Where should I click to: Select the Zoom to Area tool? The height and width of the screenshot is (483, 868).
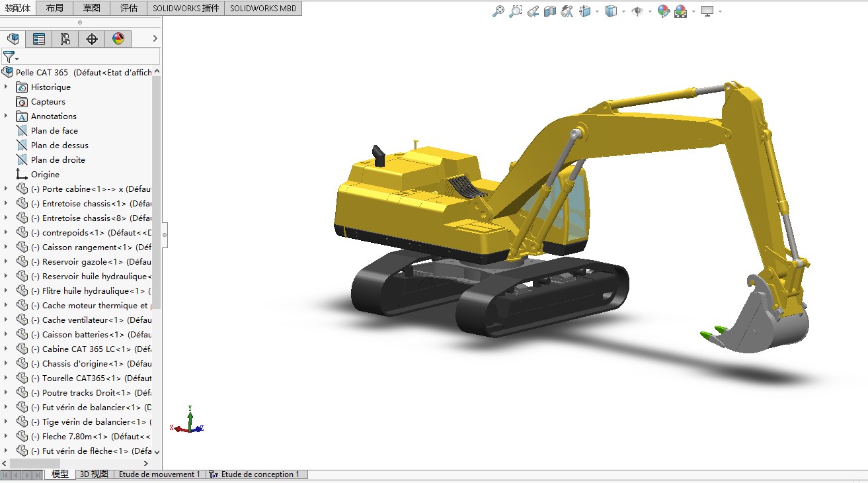(x=516, y=11)
